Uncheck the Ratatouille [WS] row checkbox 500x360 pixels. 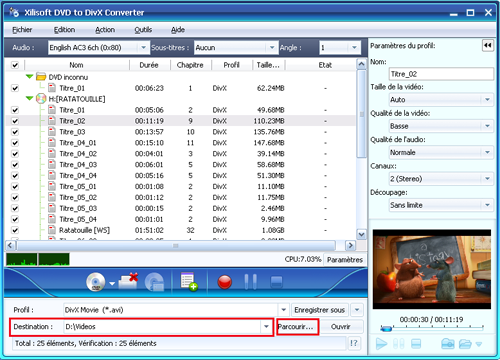(15, 230)
